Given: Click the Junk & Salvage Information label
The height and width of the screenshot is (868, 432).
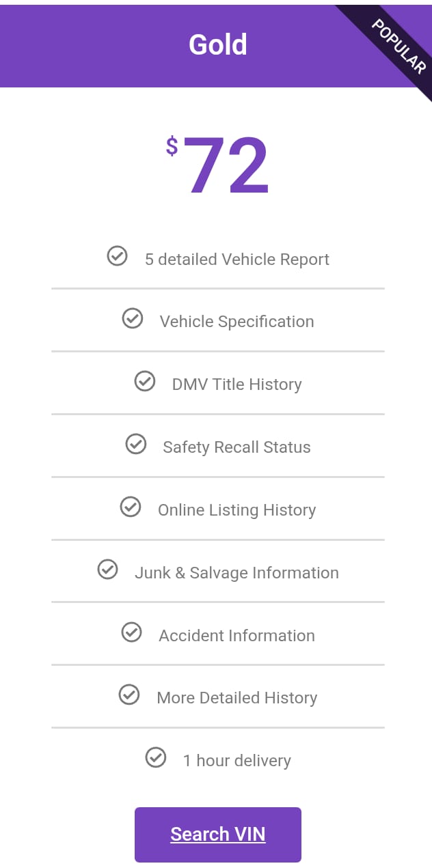Looking at the screenshot, I should click(237, 573).
